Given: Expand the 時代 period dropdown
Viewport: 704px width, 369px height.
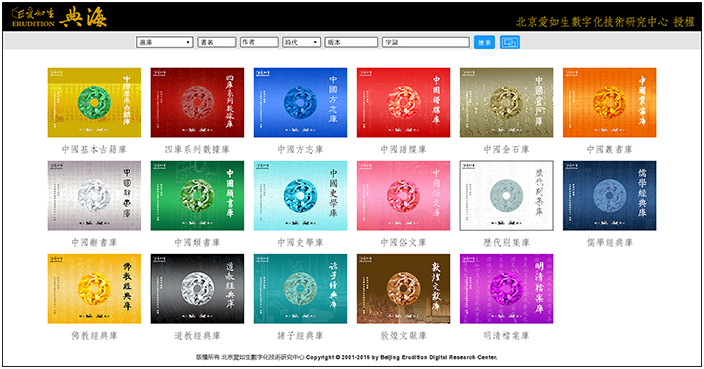Looking at the screenshot, I should (x=302, y=42).
